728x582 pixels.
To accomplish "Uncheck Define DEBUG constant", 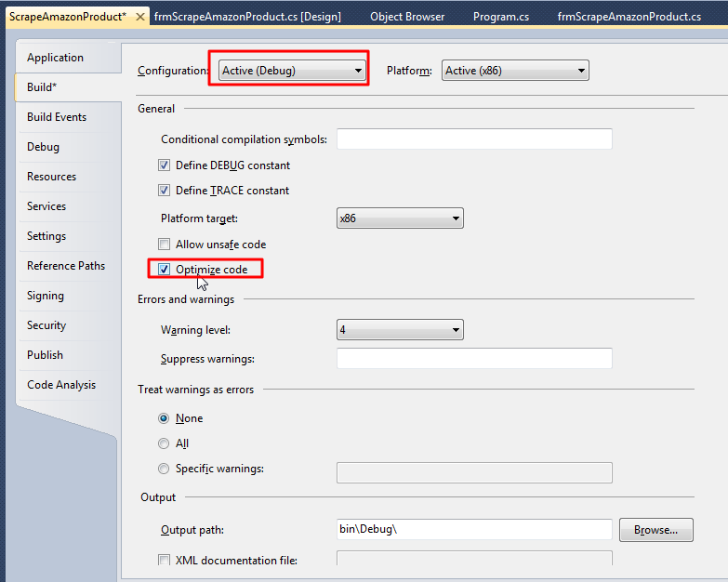I will pos(164,165).
